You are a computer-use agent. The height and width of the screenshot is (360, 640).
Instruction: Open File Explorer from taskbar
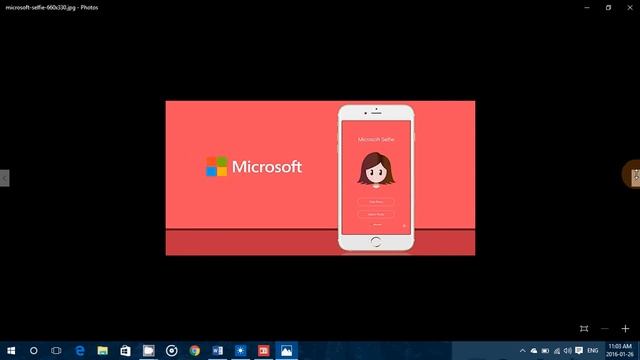(x=102, y=351)
